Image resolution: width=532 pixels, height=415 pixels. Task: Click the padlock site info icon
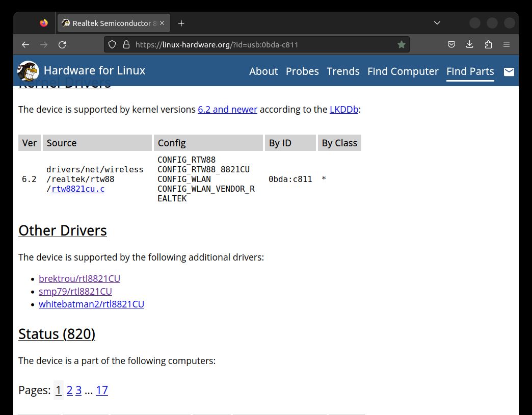click(126, 45)
